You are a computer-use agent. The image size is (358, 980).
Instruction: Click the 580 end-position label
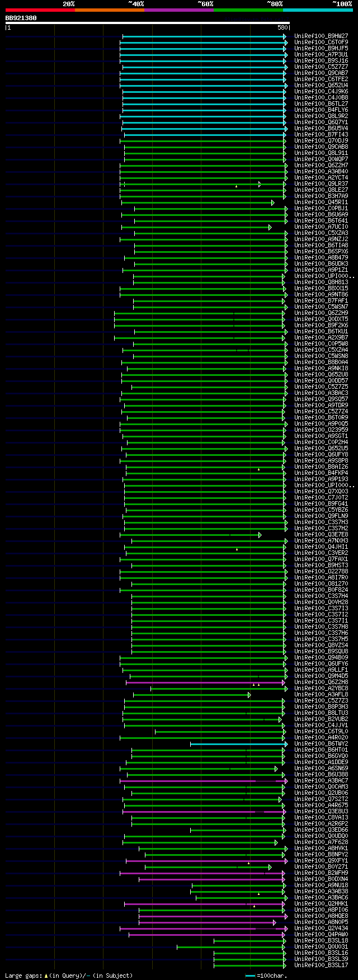[282, 27]
